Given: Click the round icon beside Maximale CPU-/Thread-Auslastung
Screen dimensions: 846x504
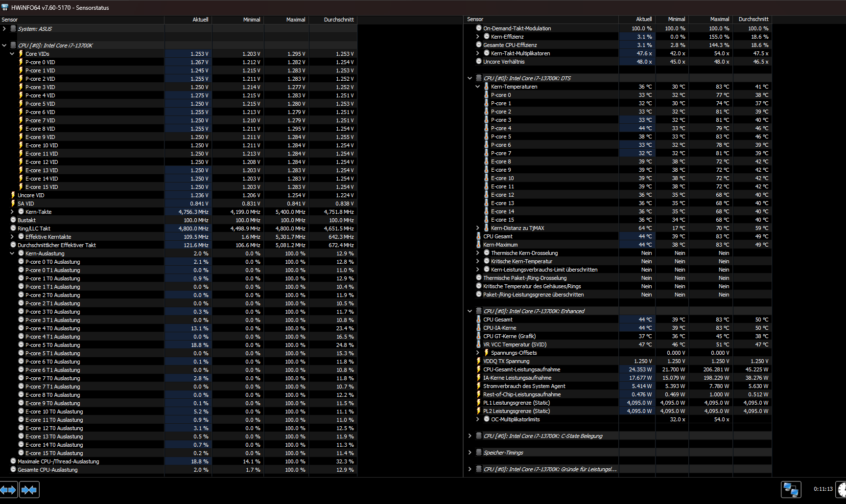Looking at the screenshot, I should pos(13,461).
